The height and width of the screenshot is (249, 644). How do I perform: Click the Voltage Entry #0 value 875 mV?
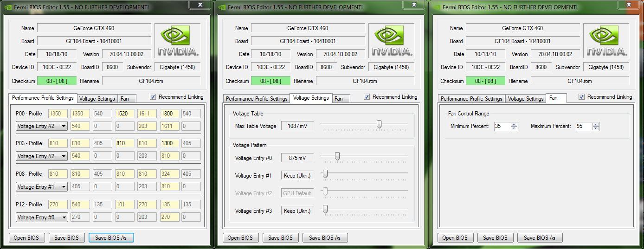(297, 158)
